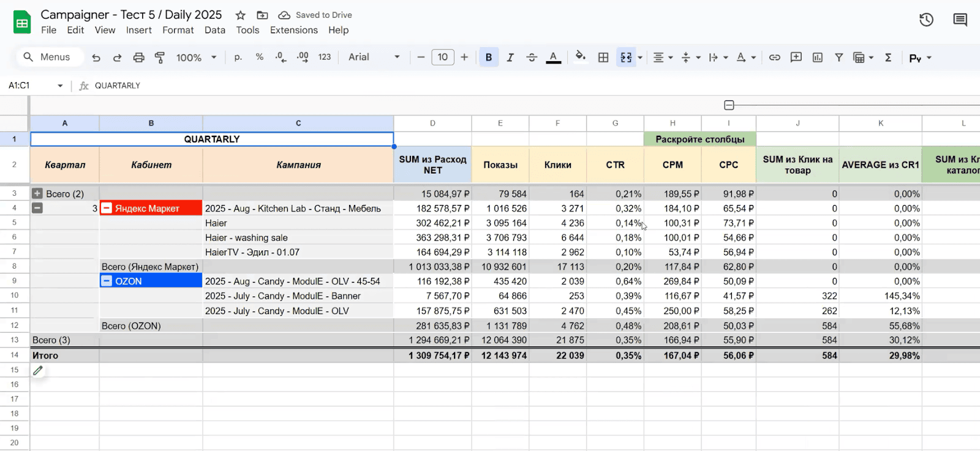The image size is (980, 451).
Task: Open the fill color picker
Action: point(580,58)
